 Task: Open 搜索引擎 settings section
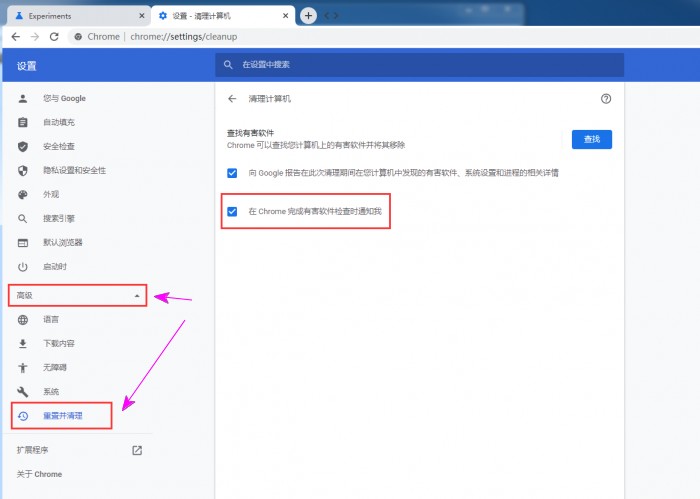coord(58,219)
